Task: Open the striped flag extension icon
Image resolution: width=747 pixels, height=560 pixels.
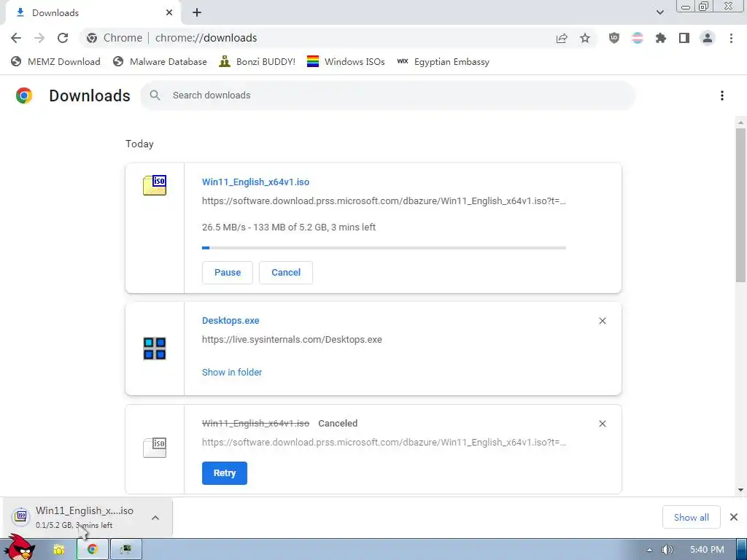Action: click(x=638, y=38)
